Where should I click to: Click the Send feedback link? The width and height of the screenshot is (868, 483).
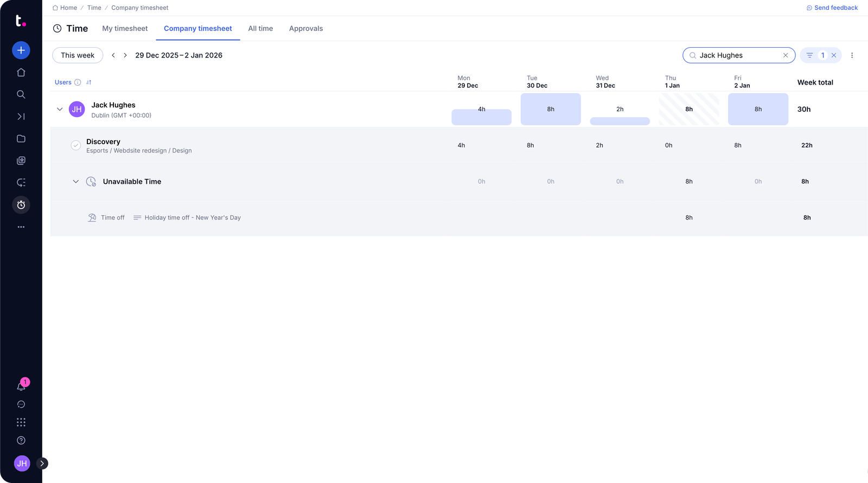coord(832,8)
